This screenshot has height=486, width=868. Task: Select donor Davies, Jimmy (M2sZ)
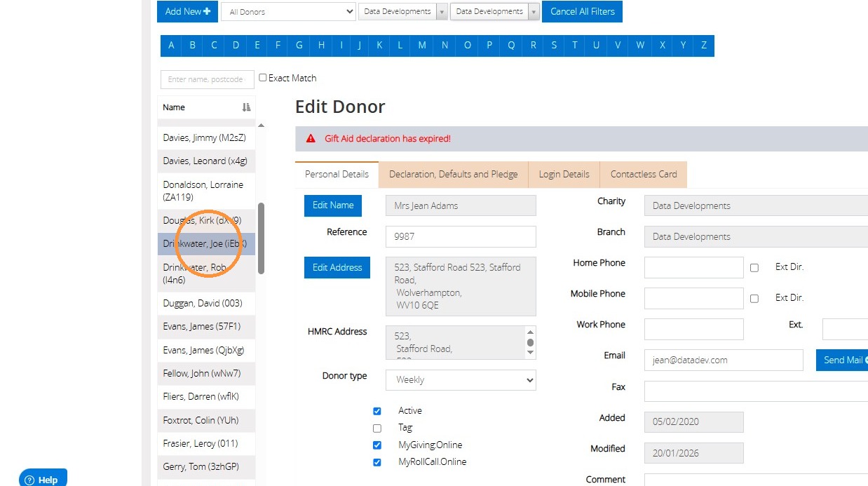pos(206,137)
